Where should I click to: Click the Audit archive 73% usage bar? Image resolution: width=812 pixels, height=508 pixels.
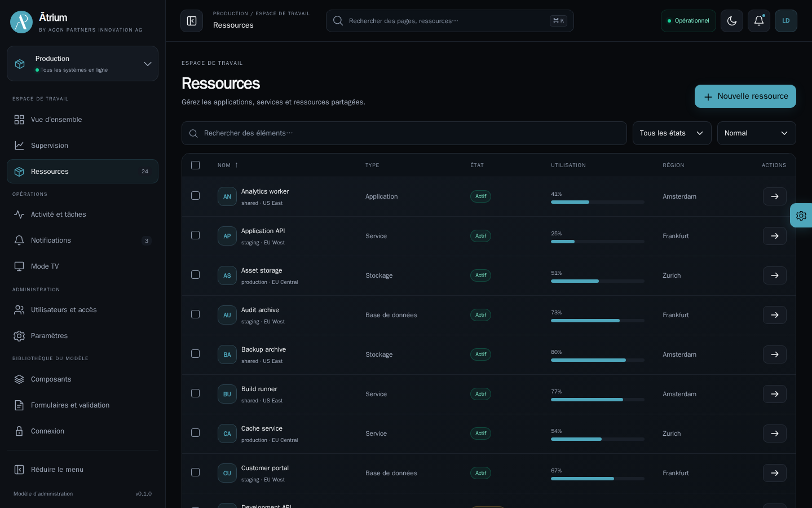[x=598, y=321]
